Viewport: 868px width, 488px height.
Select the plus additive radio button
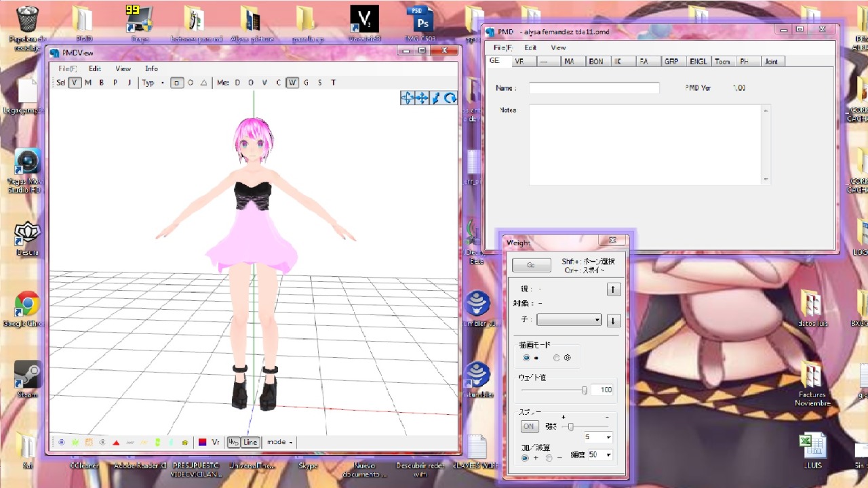[x=526, y=458]
